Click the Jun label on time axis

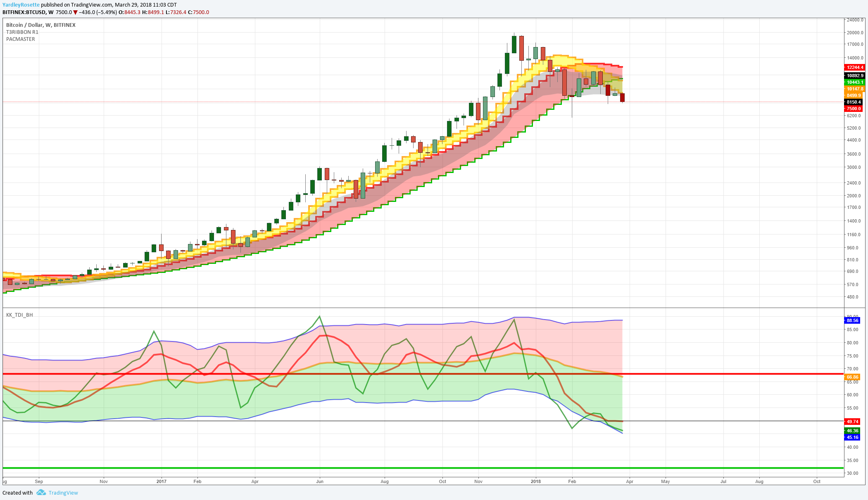click(319, 481)
